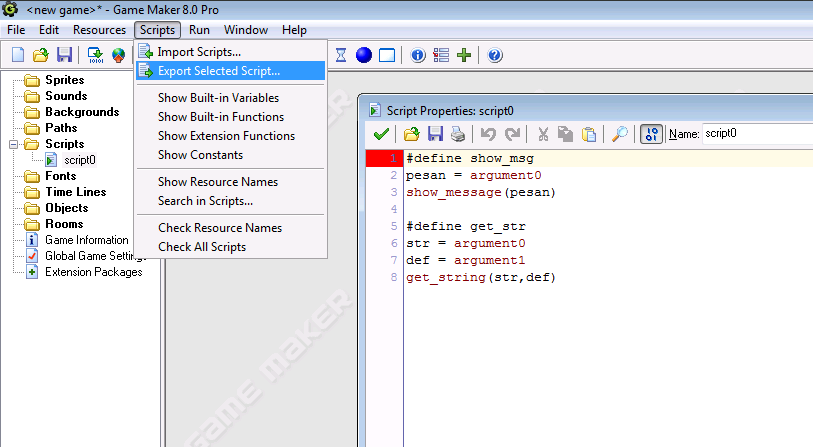Undo last edit in script editor

pyautogui.click(x=488, y=134)
